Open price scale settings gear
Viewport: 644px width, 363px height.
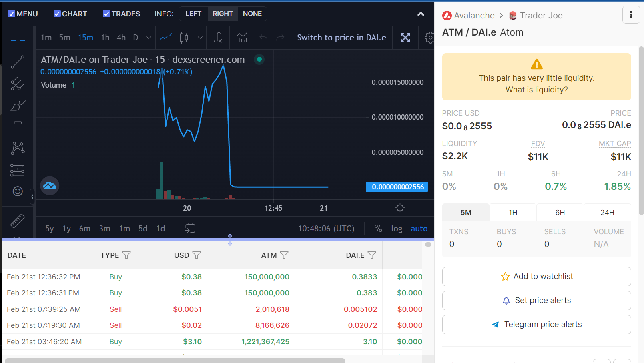click(400, 208)
